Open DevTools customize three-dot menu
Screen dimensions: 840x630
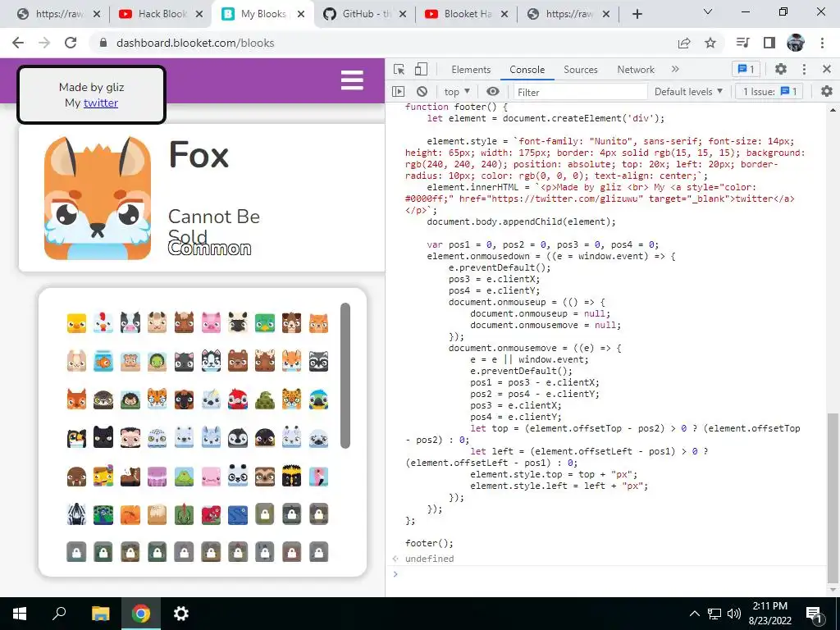804,69
